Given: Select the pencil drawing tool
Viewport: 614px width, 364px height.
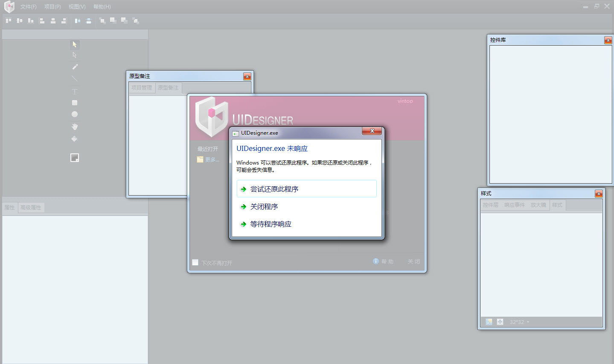Looking at the screenshot, I should point(75,67).
